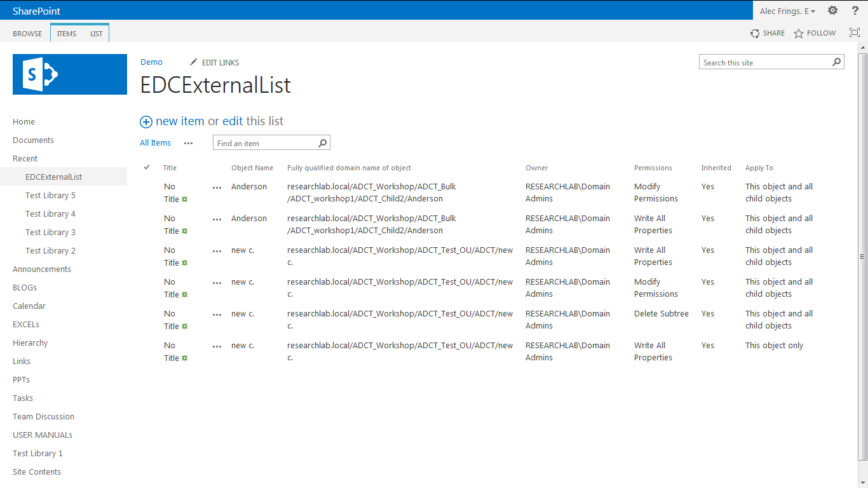Open Test Library 3 in navigation
Image resolution: width=868 pixels, height=488 pixels.
click(x=50, y=232)
